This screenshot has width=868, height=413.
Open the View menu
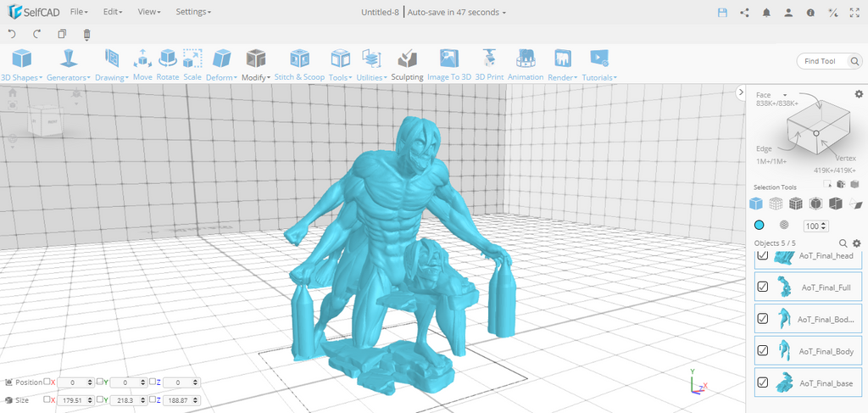pos(149,12)
